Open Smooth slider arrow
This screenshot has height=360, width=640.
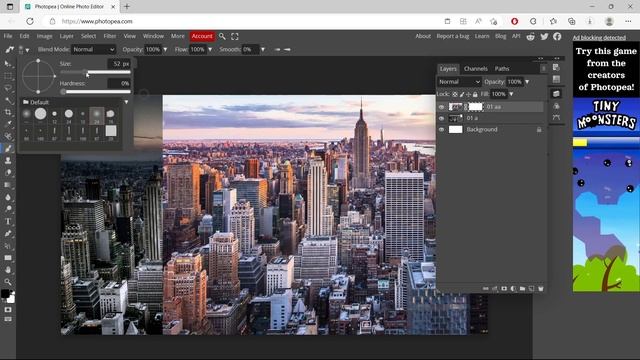click(262, 49)
